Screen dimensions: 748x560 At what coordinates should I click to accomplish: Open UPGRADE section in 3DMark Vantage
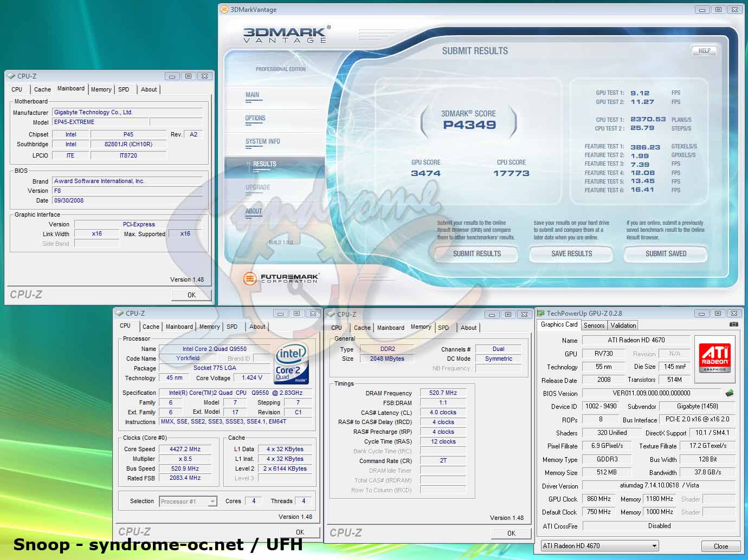[x=257, y=188]
